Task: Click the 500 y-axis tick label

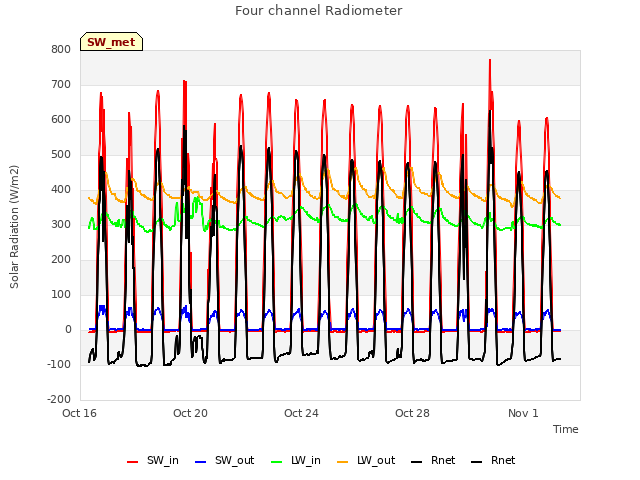Action: [x=61, y=154]
